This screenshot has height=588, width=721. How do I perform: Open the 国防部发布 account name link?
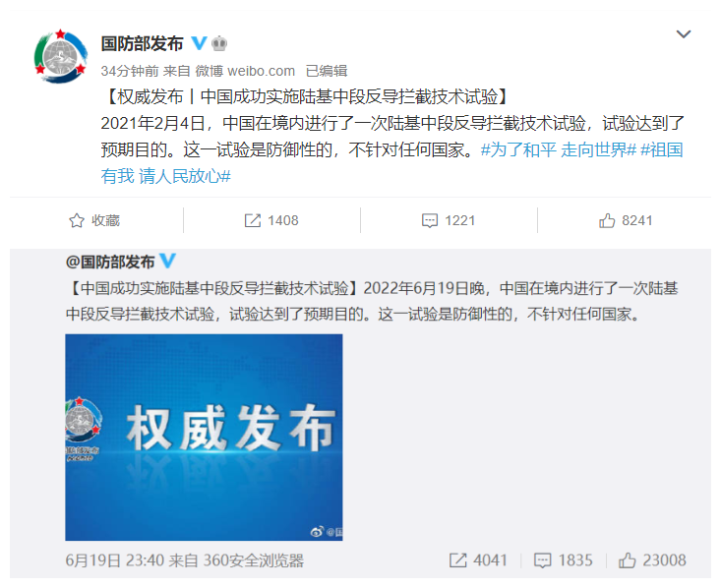(x=142, y=43)
